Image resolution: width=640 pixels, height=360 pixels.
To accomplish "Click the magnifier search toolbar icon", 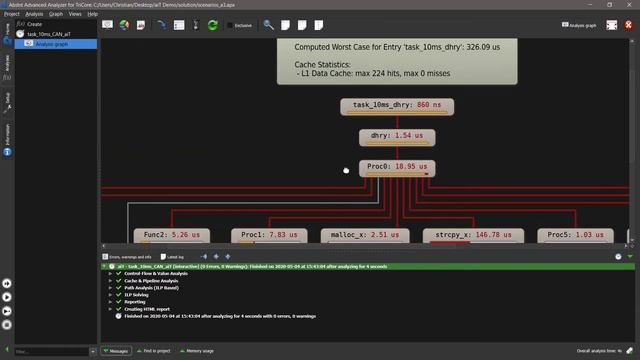I will (x=269, y=25).
